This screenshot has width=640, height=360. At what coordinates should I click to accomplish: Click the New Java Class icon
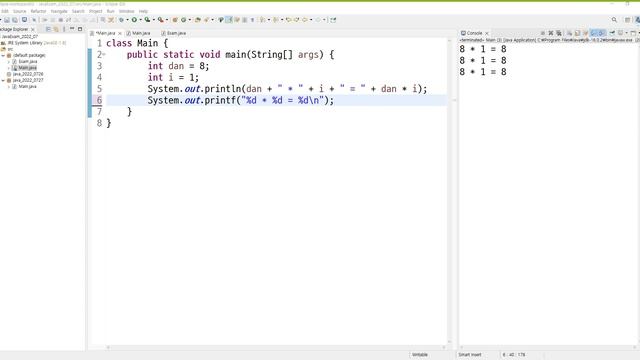(x=184, y=20)
